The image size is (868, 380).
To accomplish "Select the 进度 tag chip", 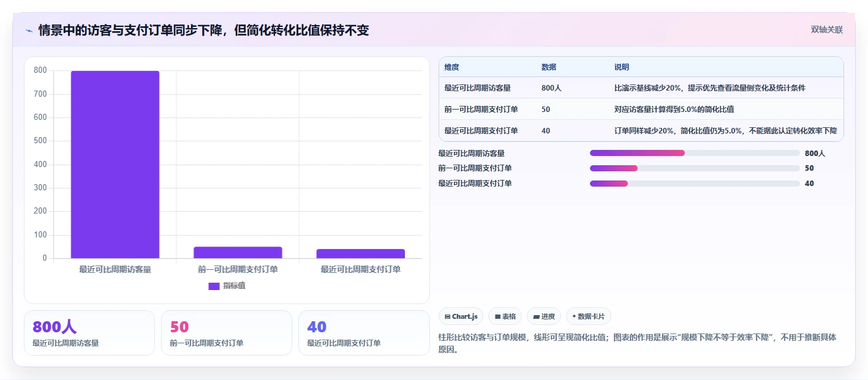I will pyautogui.click(x=544, y=316).
